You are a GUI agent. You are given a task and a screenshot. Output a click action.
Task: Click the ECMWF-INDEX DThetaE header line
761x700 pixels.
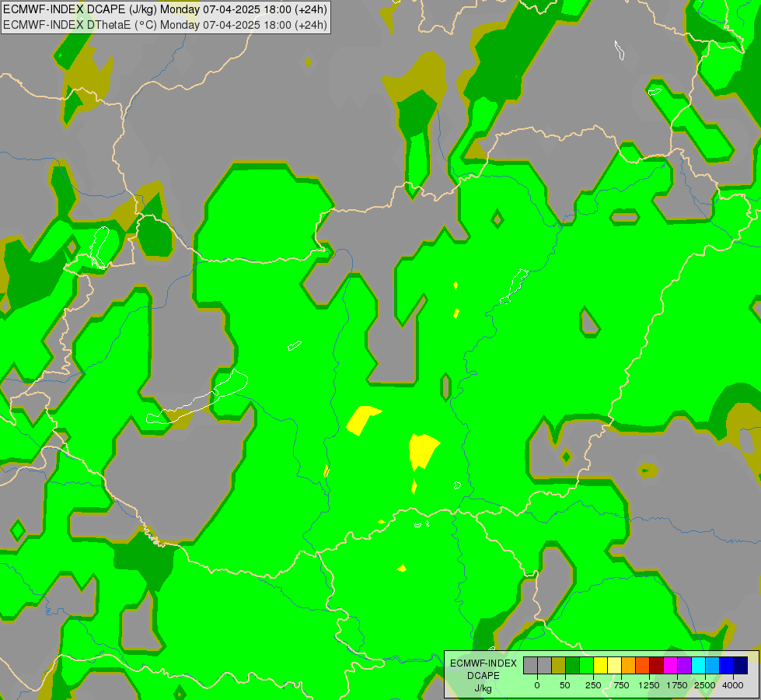click(165, 25)
